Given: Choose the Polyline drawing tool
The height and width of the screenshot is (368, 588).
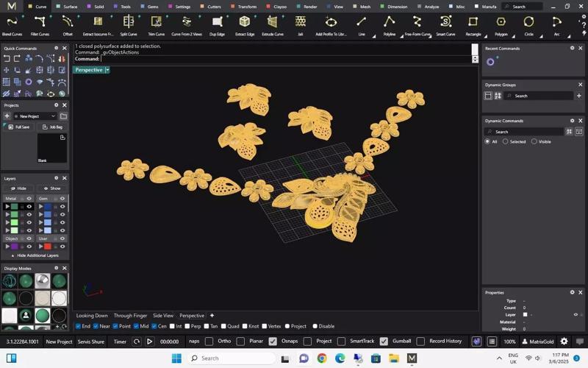Looking at the screenshot, I should [389, 22].
